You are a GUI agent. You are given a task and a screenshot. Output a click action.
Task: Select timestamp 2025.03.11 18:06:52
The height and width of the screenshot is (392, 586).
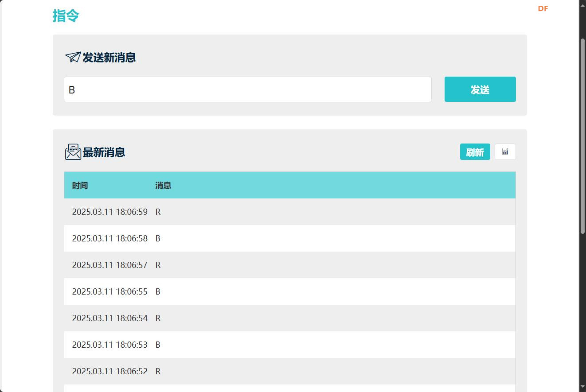coord(110,371)
